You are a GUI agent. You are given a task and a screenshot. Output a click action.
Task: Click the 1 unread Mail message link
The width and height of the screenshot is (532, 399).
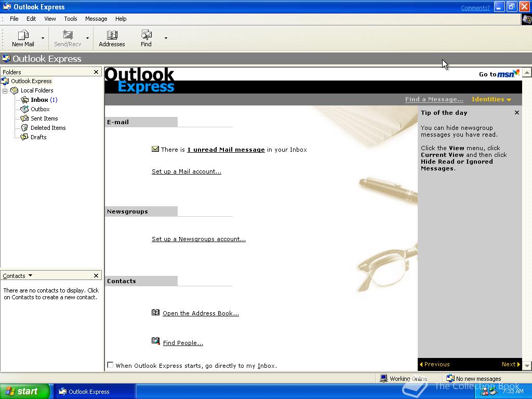226,150
